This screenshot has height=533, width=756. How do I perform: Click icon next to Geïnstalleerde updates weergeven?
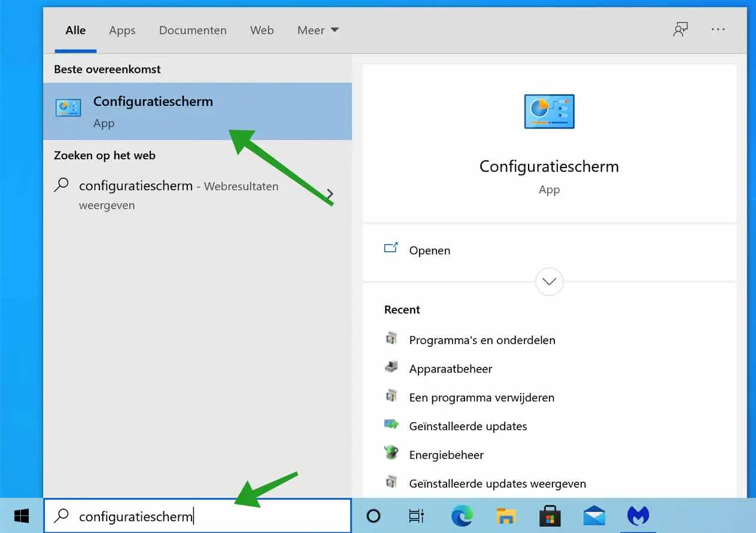(391, 482)
